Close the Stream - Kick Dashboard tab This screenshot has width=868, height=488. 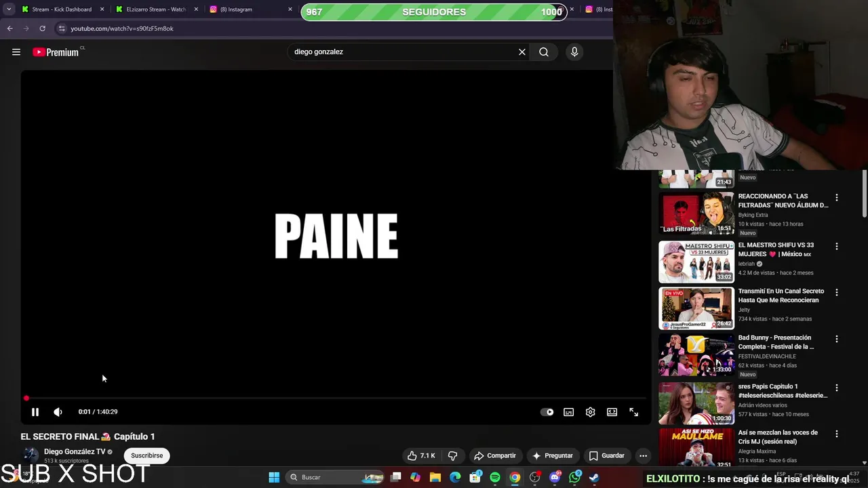[102, 9]
